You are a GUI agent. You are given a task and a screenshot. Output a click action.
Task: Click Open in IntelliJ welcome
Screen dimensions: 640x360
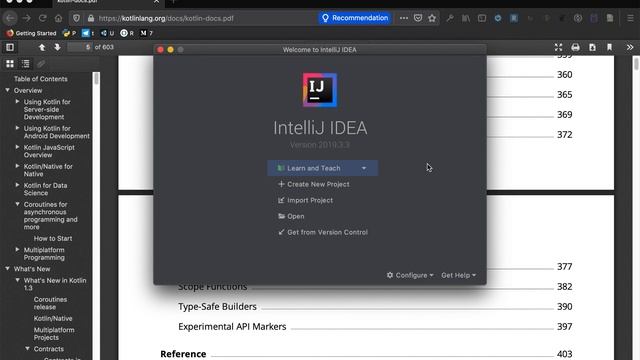291,216
